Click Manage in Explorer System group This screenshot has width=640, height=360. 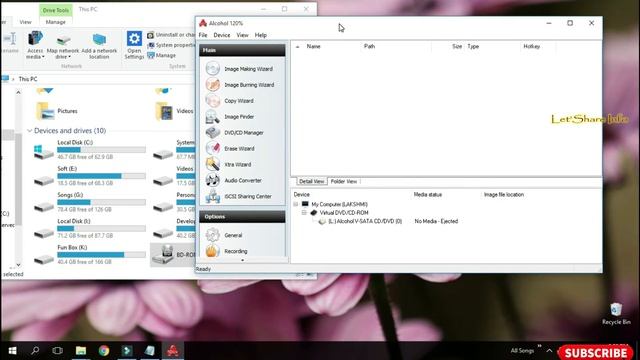pos(162,55)
